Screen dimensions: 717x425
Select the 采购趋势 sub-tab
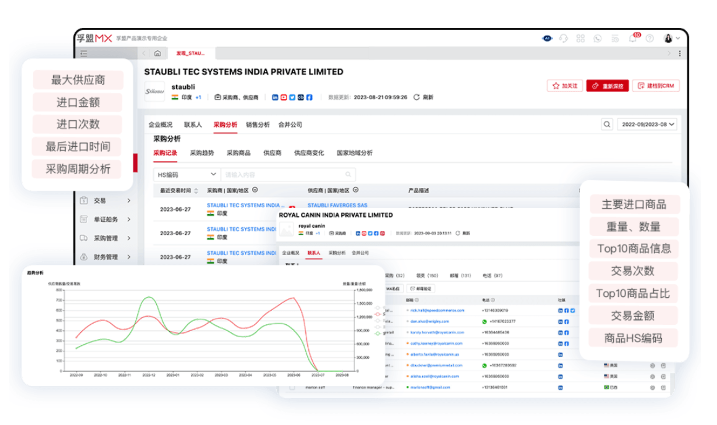pos(203,153)
